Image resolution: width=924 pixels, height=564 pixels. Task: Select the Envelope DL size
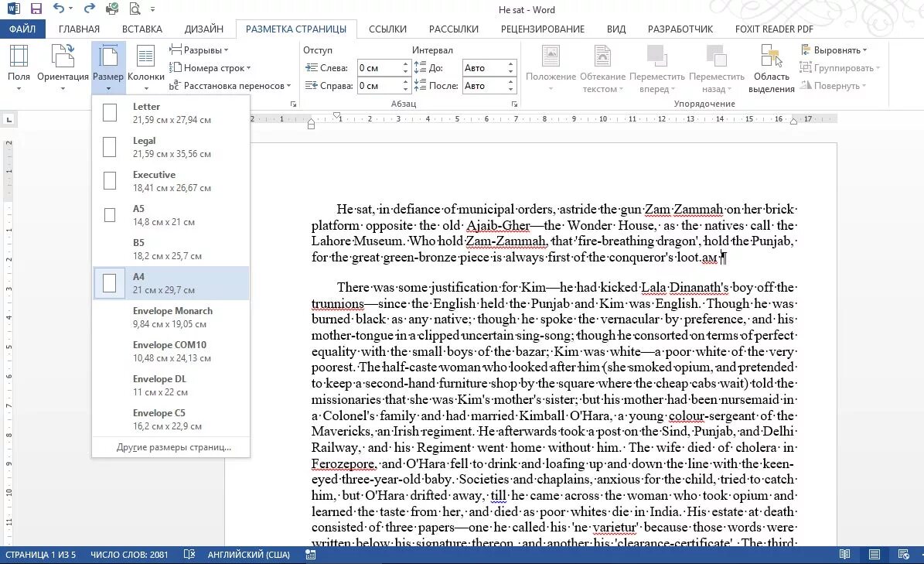point(171,385)
